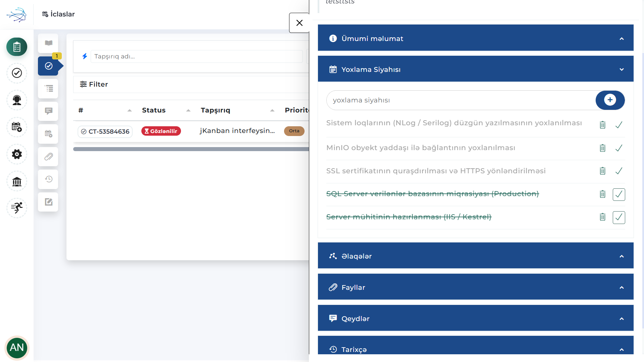Delete the MinIO obyekt yaddaşı checklist item

(603, 148)
